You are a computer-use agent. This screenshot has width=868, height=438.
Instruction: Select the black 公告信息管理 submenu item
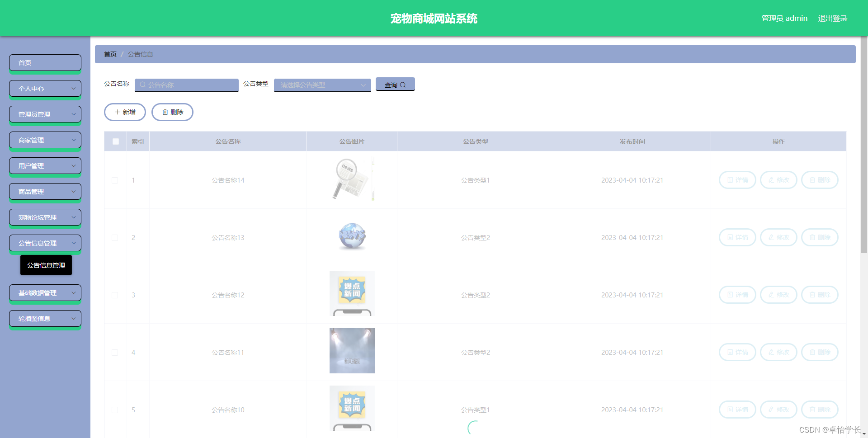(x=46, y=265)
